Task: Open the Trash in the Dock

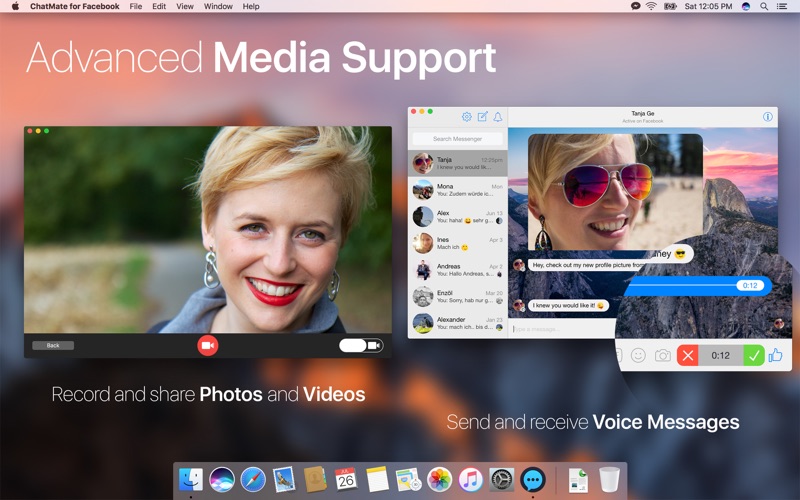Action: pos(609,480)
